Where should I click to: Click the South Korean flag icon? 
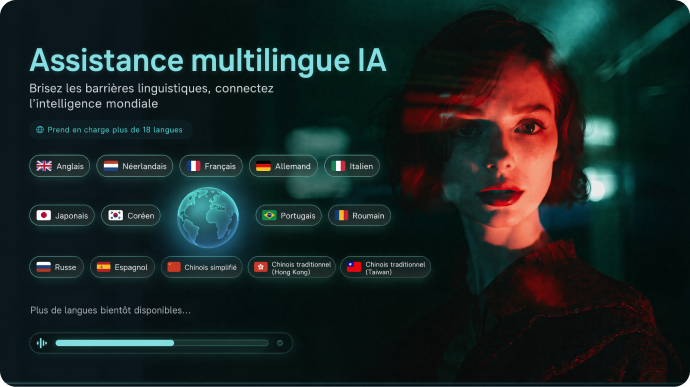[x=116, y=215]
